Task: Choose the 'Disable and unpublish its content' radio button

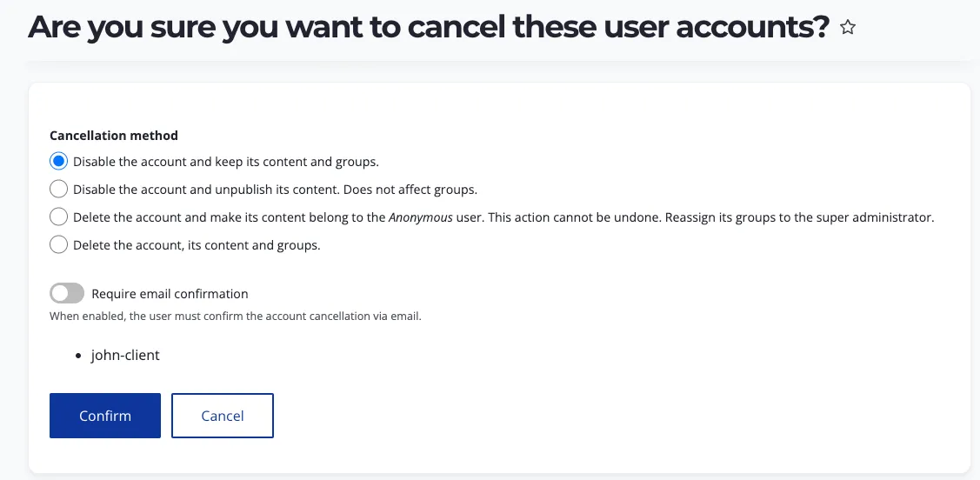Action: (58, 190)
